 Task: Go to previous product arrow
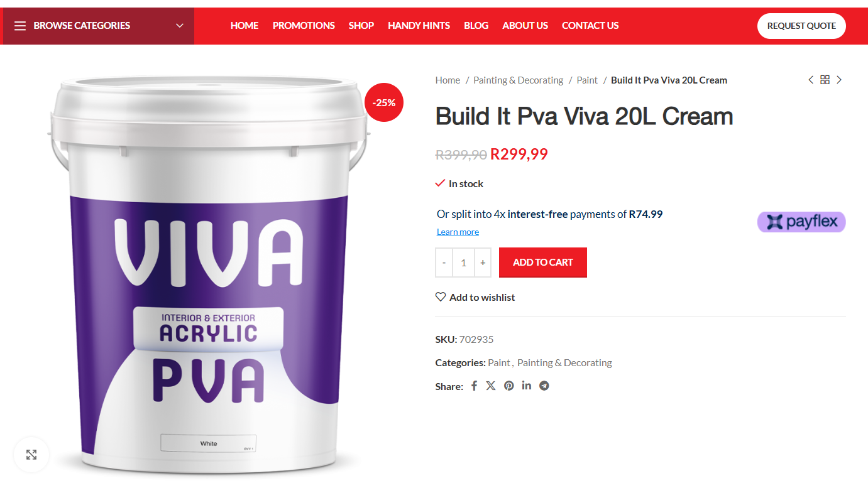point(811,80)
